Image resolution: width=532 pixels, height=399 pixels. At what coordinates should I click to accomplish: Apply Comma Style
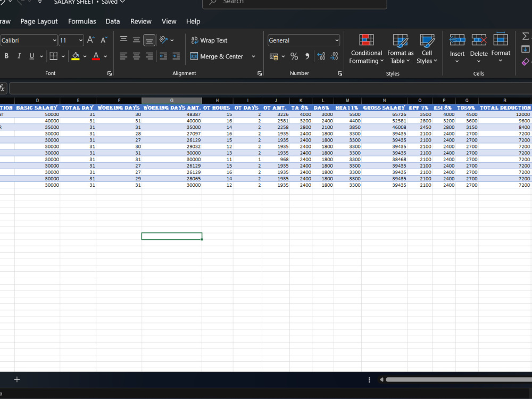[307, 56]
